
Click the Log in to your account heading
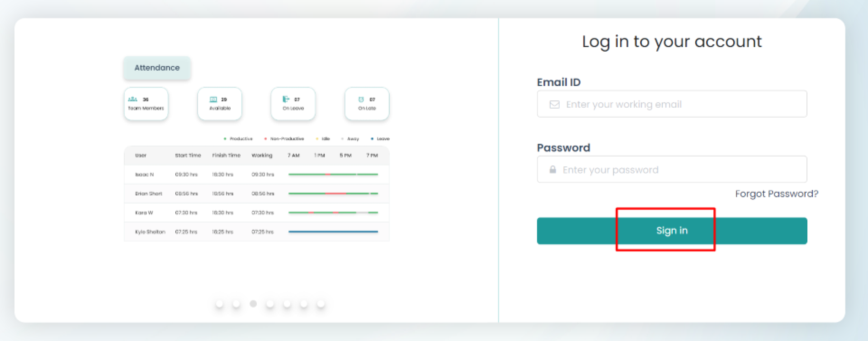(672, 42)
